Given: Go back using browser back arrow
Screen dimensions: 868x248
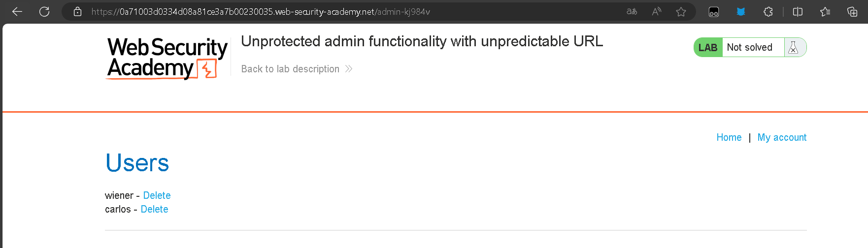Looking at the screenshot, I should point(17,11).
